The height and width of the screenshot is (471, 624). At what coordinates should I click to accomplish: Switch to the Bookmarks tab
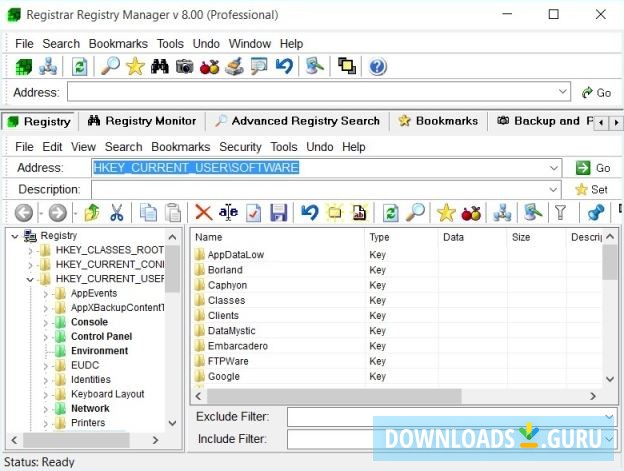(x=438, y=121)
